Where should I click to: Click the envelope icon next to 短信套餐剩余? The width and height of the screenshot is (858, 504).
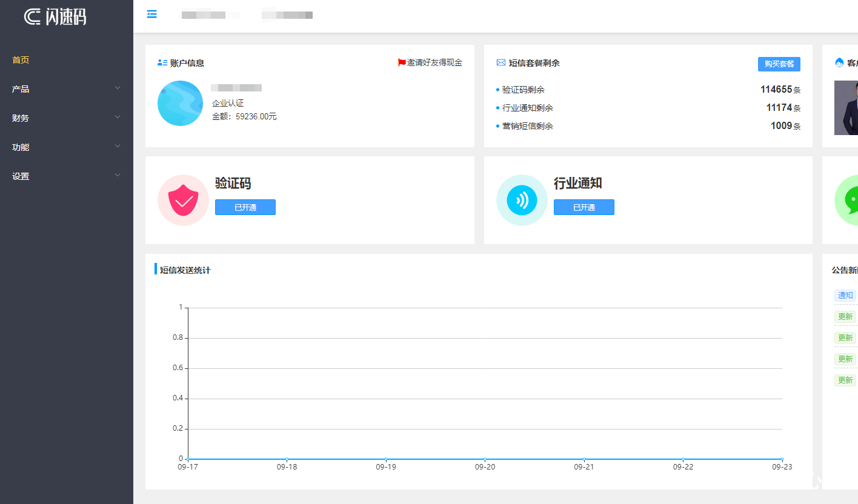click(501, 62)
